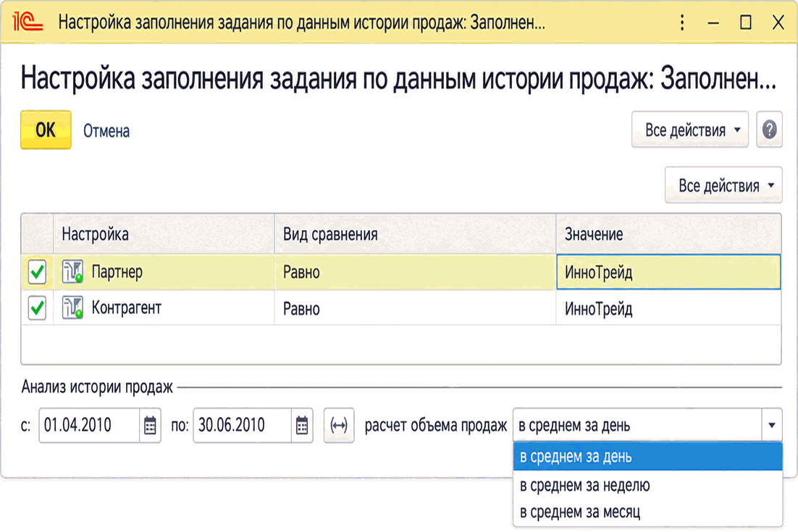Open the calendar picker for start date
Image resolution: width=798 pixels, height=532 pixels.
click(150, 425)
